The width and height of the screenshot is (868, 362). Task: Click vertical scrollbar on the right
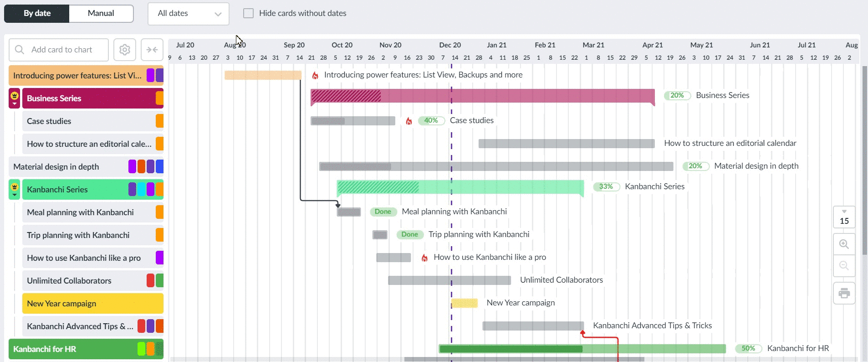(x=864, y=160)
